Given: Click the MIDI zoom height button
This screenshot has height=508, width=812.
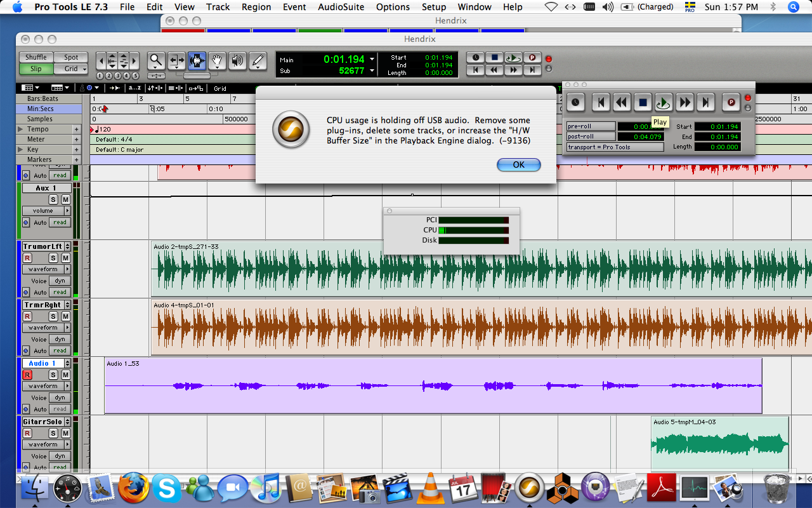Looking at the screenshot, I should (124, 61).
